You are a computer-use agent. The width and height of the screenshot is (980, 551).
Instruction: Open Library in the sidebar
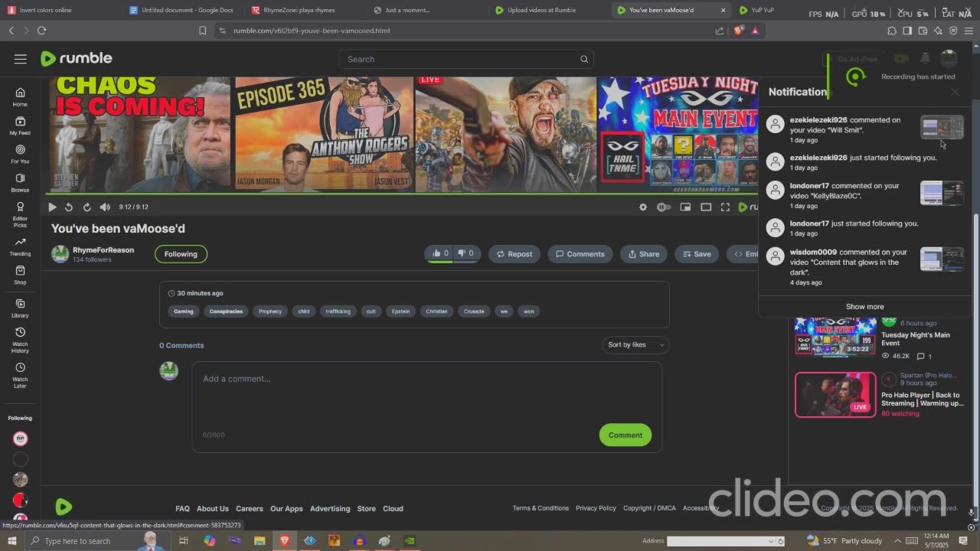pyautogui.click(x=20, y=308)
